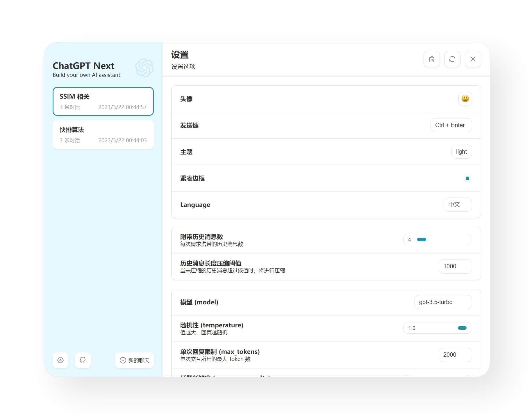This screenshot has width=532, height=419.
Task: Click the ChatGPT logo in sidebar header
Action: [x=144, y=68]
